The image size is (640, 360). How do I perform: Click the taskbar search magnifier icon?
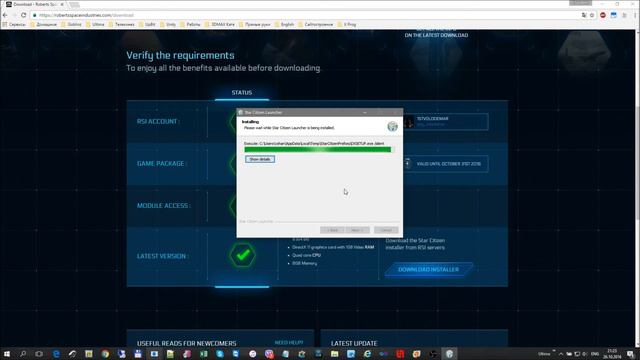pos(23,354)
